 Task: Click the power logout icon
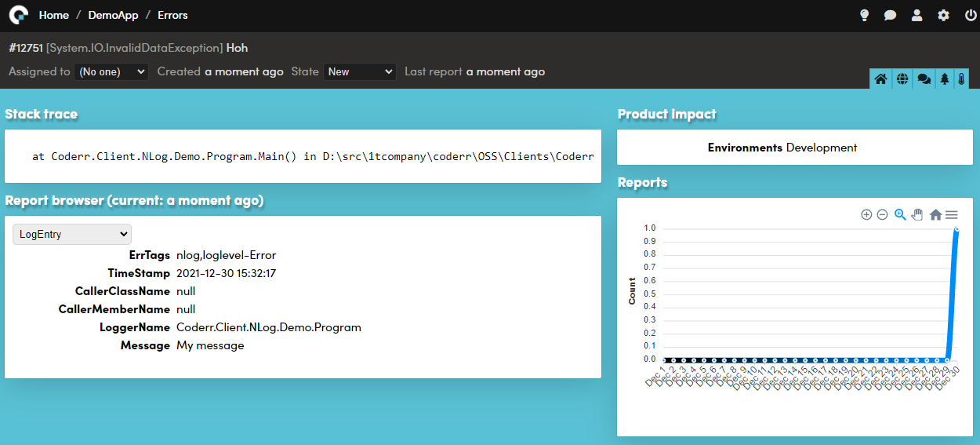point(970,15)
